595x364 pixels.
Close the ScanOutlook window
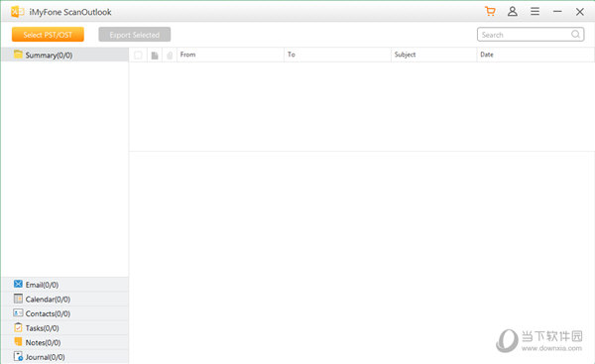pyautogui.click(x=579, y=12)
